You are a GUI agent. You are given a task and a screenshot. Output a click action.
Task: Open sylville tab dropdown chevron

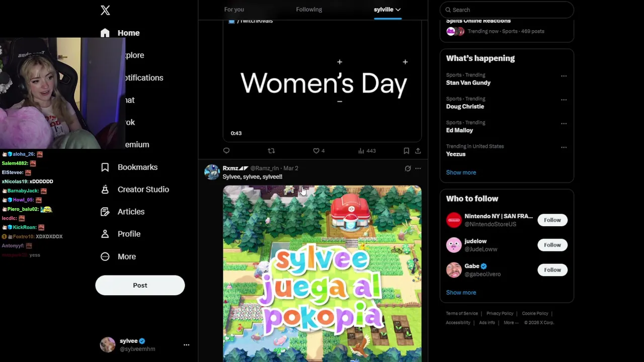pyautogui.click(x=398, y=10)
